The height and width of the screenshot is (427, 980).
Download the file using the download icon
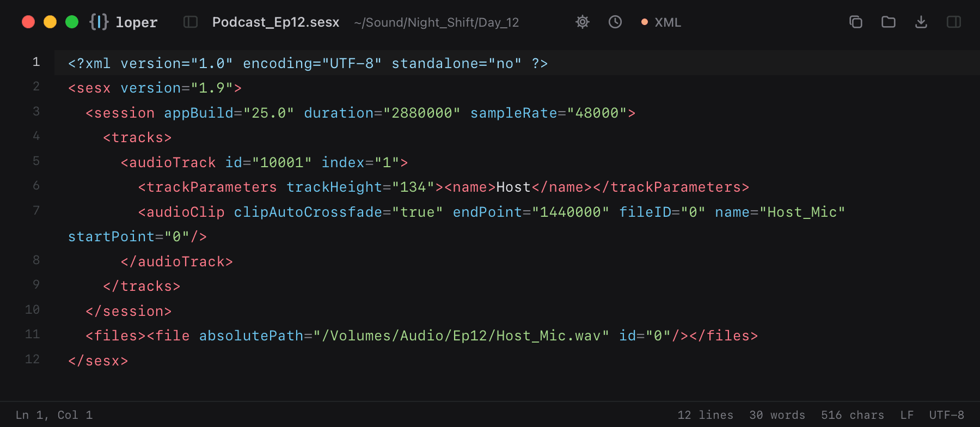pos(921,22)
